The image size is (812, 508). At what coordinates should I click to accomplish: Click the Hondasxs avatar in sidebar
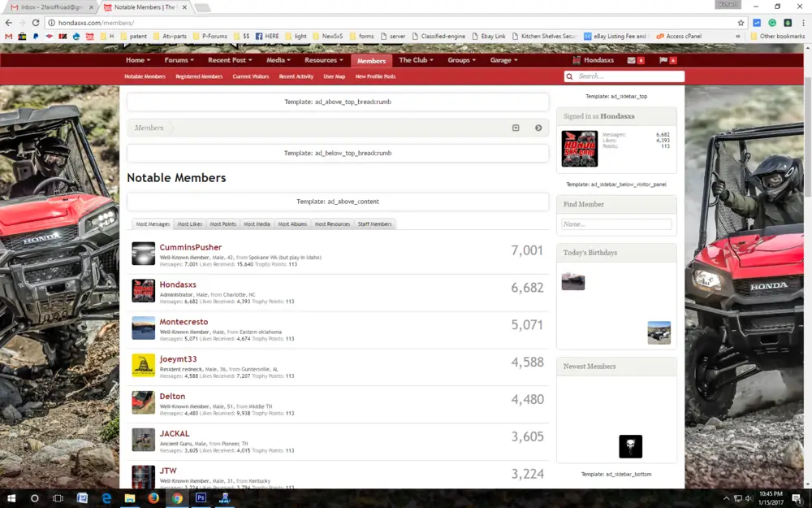tap(580, 149)
